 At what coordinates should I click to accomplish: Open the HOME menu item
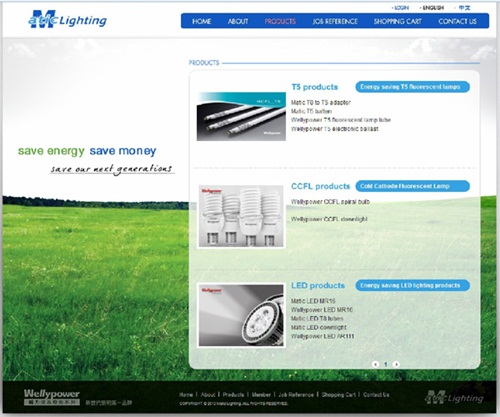(x=201, y=21)
